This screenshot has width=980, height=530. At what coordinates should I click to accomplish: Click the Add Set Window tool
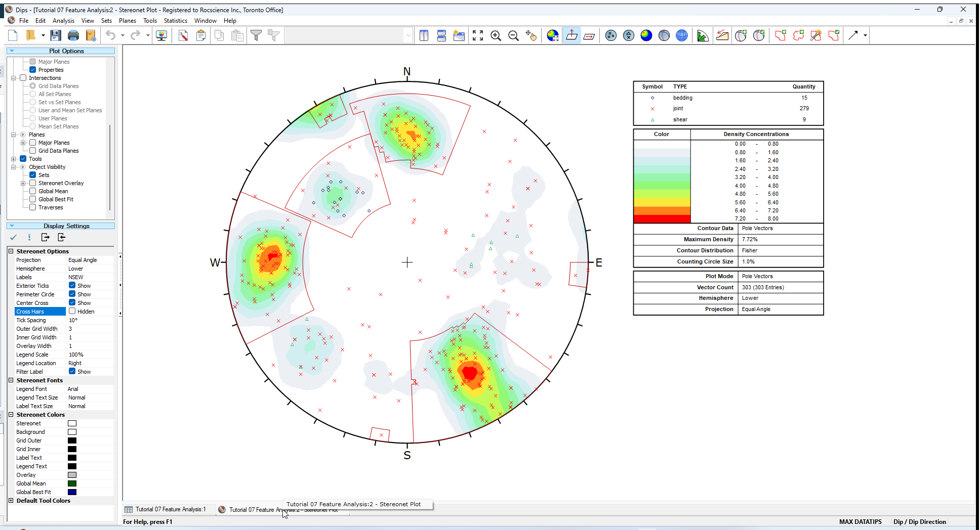(780, 35)
